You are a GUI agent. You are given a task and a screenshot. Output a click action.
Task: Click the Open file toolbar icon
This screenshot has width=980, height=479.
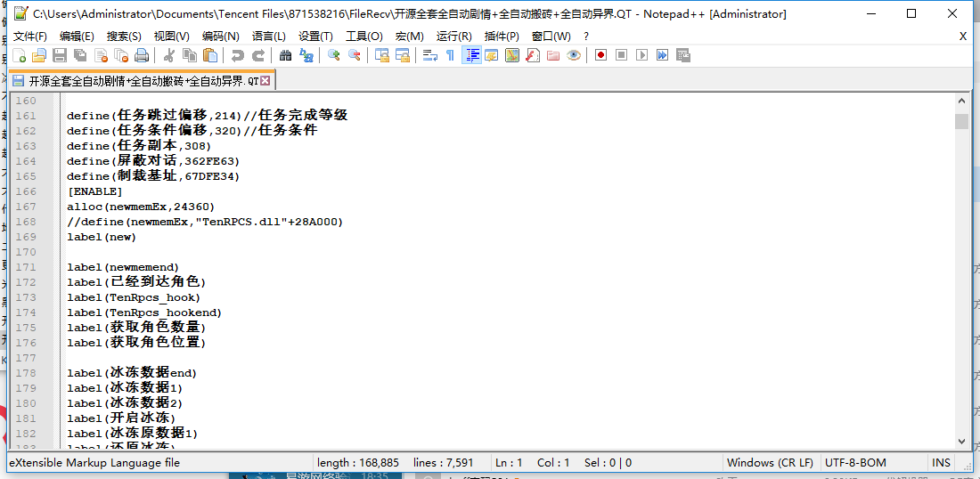(39, 55)
